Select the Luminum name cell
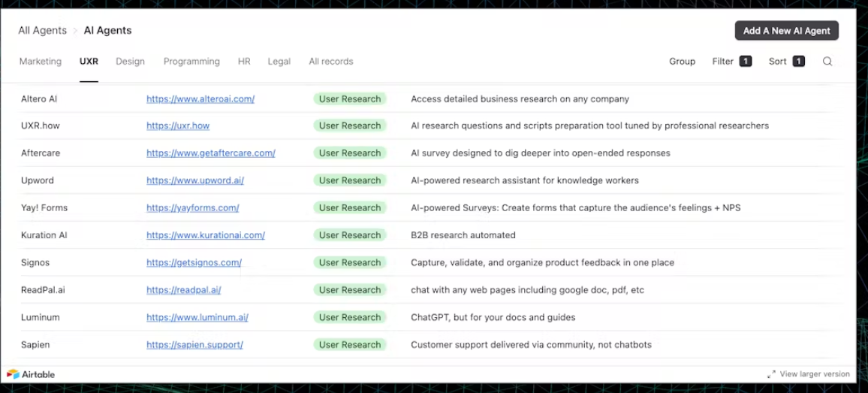868x393 pixels. pos(40,318)
